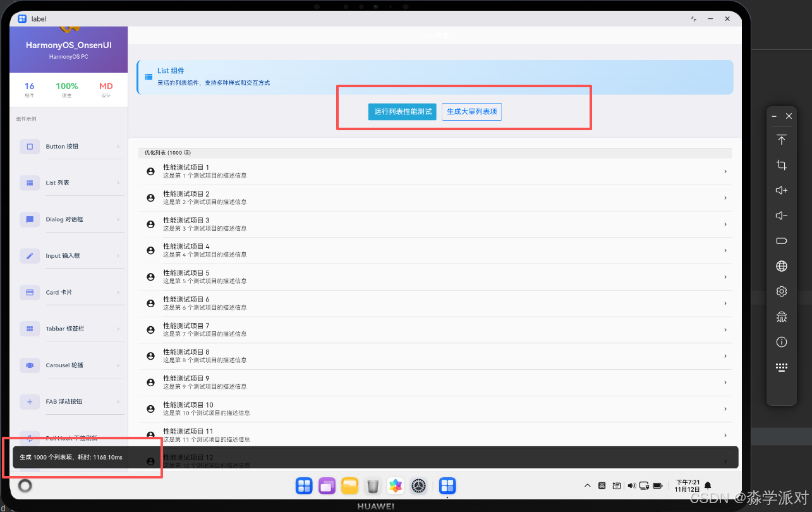Click the label app icon in title bar
Screen dimensions: 812x512
(x=23, y=19)
